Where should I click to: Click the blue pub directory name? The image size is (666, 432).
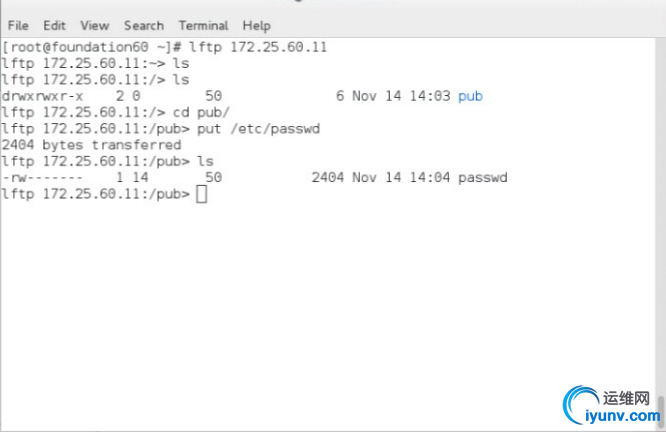(x=470, y=96)
